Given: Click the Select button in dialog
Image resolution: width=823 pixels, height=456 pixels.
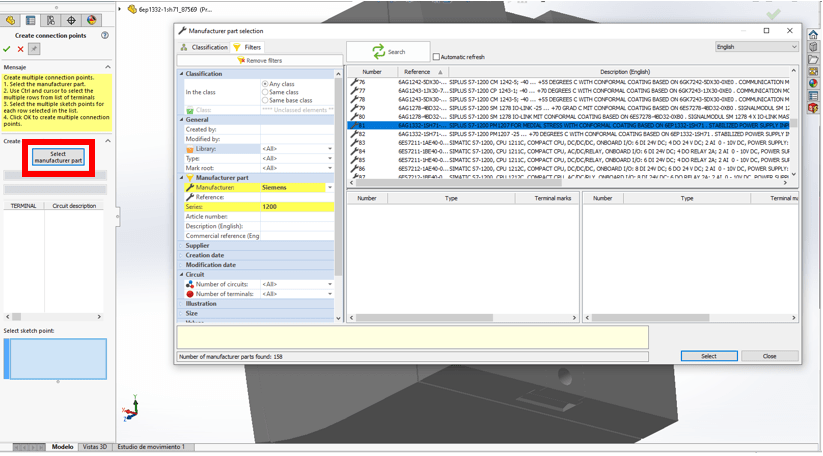Looking at the screenshot, I should 709,356.
